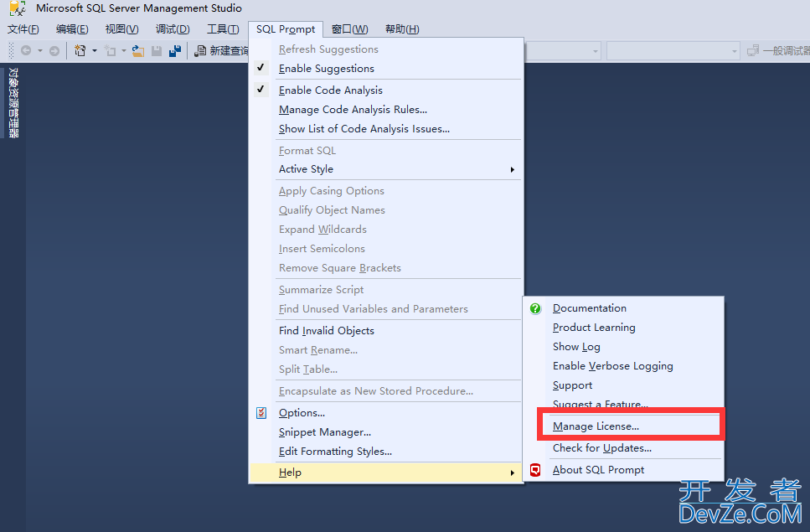
Task: Select Expand Wildcards
Action: click(322, 230)
